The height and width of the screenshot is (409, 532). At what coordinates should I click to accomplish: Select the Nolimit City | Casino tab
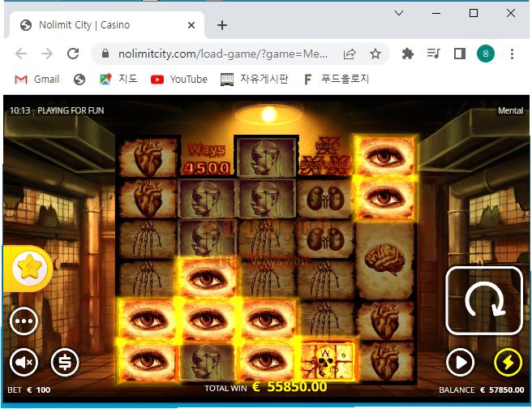point(107,25)
